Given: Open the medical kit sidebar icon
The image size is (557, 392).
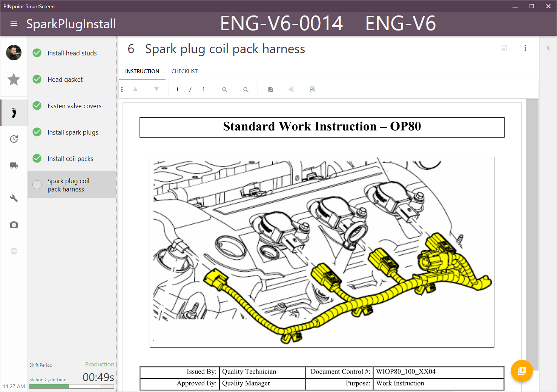Looking at the screenshot, I should tap(14, 225).
